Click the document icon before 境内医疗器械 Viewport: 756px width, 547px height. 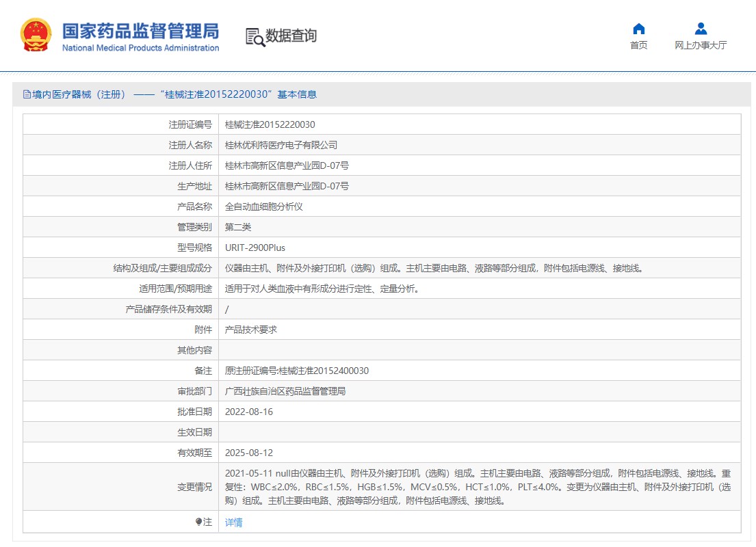pyautogui.click(x=27, y=95)
